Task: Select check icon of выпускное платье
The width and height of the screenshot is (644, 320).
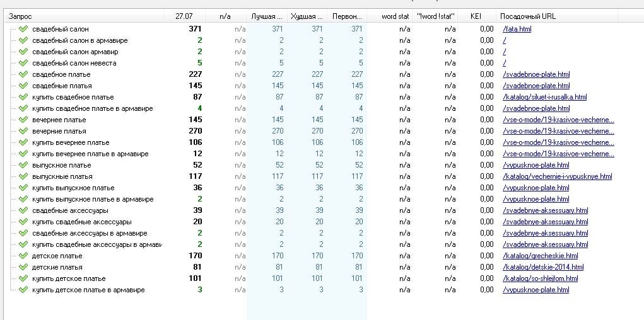Action: (x=23, y=165)
